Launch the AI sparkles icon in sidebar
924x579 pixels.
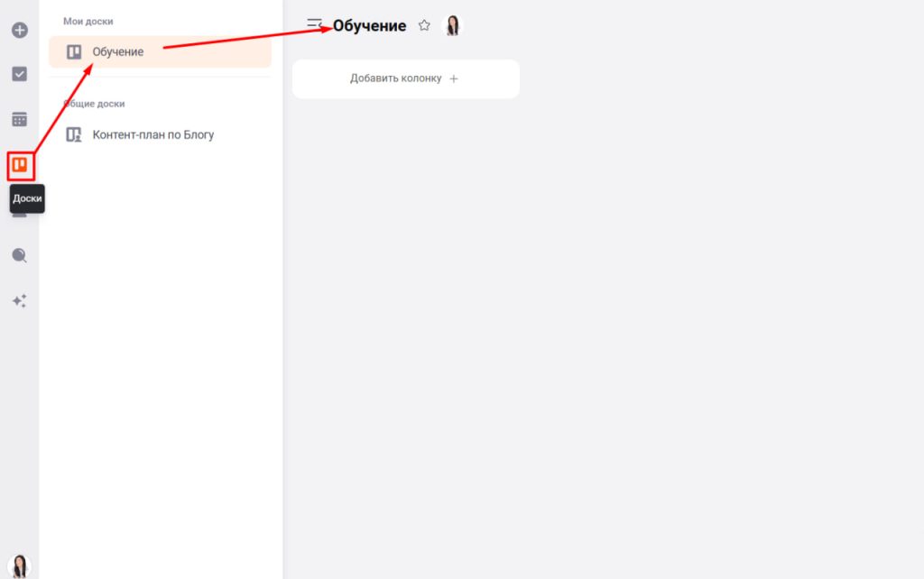pyautogui.click(x=19, y=301)
